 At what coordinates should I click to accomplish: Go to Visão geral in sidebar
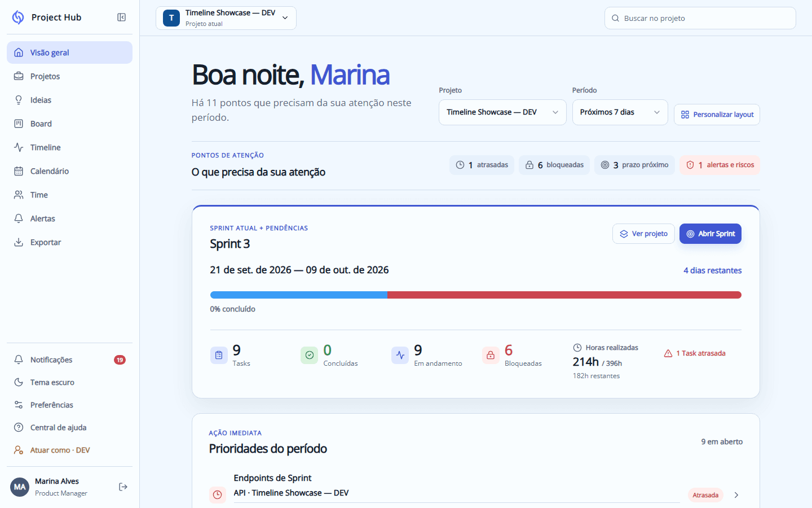(69, 52)
